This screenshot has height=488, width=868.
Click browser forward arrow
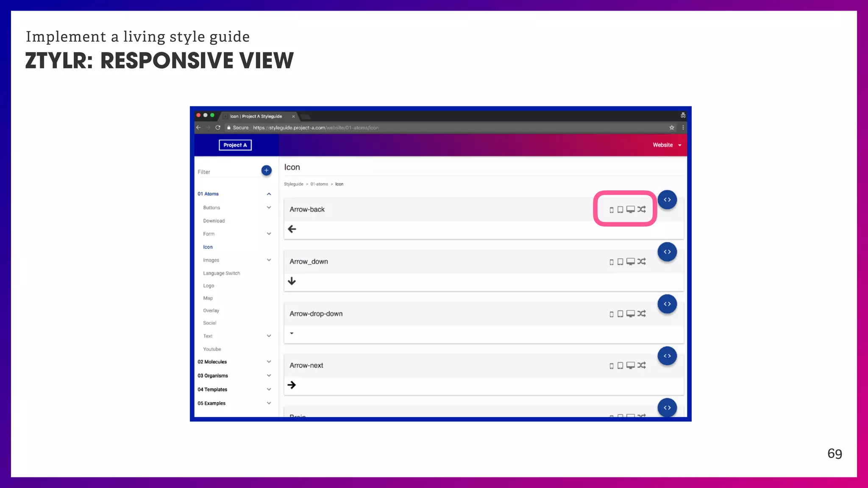coord(208,128)
